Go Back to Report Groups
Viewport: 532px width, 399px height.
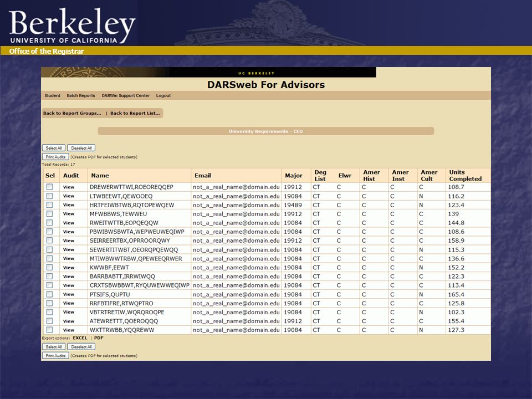pyautogui.click(x=72, y=113)
